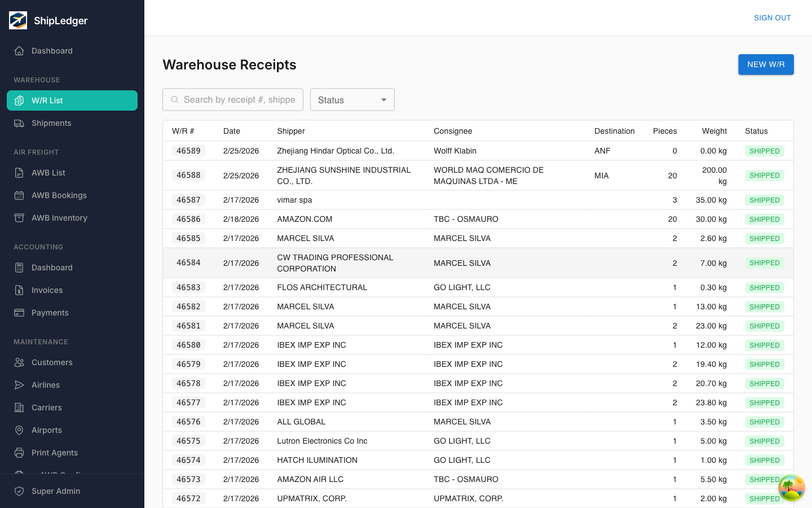812x508 pixels.
Task: Click the Weight column header
Action: pos(714,131)
